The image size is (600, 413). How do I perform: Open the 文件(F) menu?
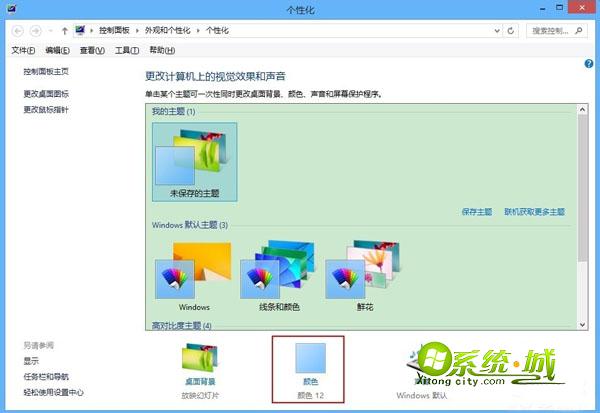coord(23,50)
